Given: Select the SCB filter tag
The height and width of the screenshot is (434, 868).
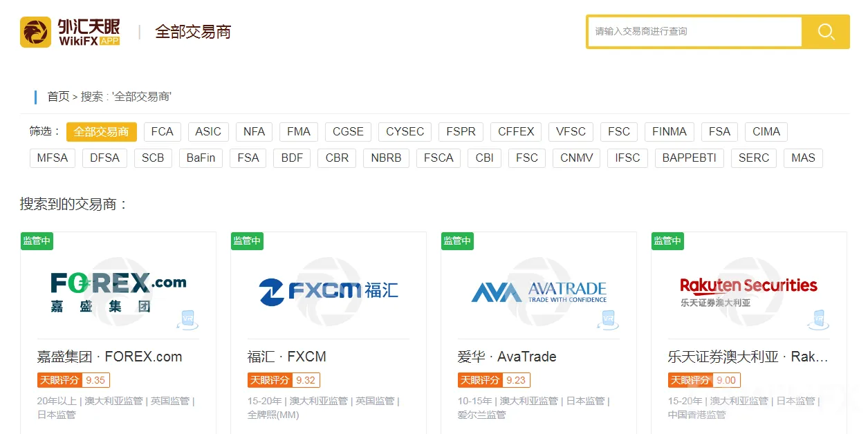Looking at the screenshot, I should pos(153,158).
